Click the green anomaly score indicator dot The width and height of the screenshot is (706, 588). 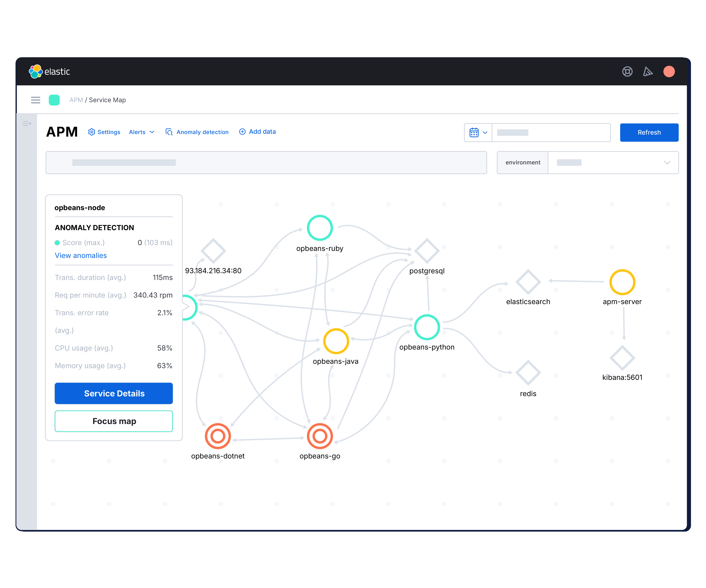click(x=57, y=243)
